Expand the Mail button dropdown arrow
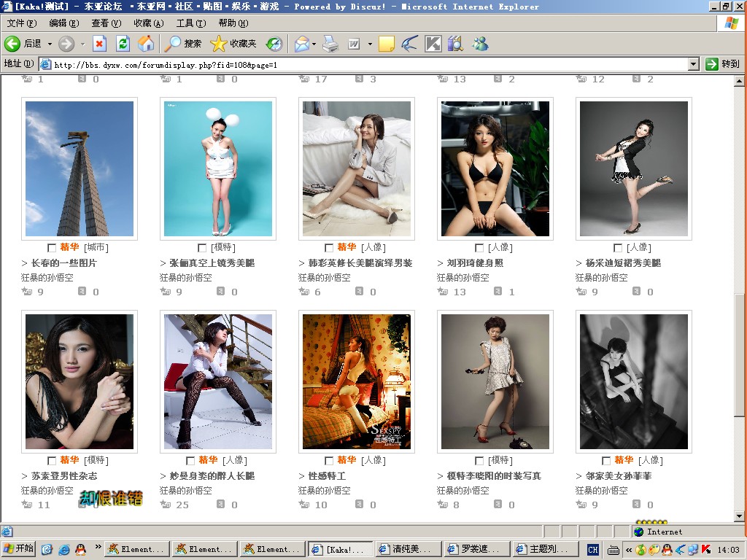 coord(314,44)
